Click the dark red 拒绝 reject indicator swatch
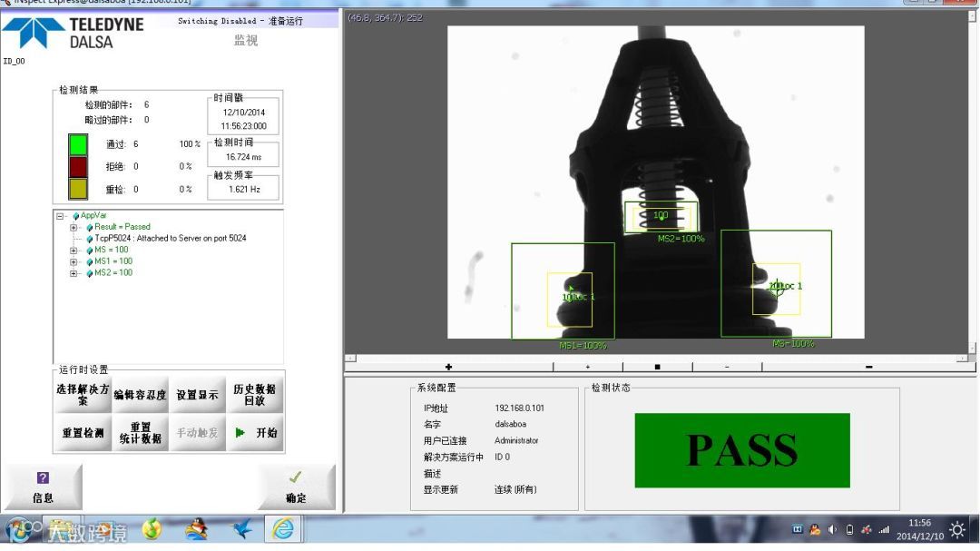Image resolution: width=980 pixels, height=551 pixels. pos(78,167)
